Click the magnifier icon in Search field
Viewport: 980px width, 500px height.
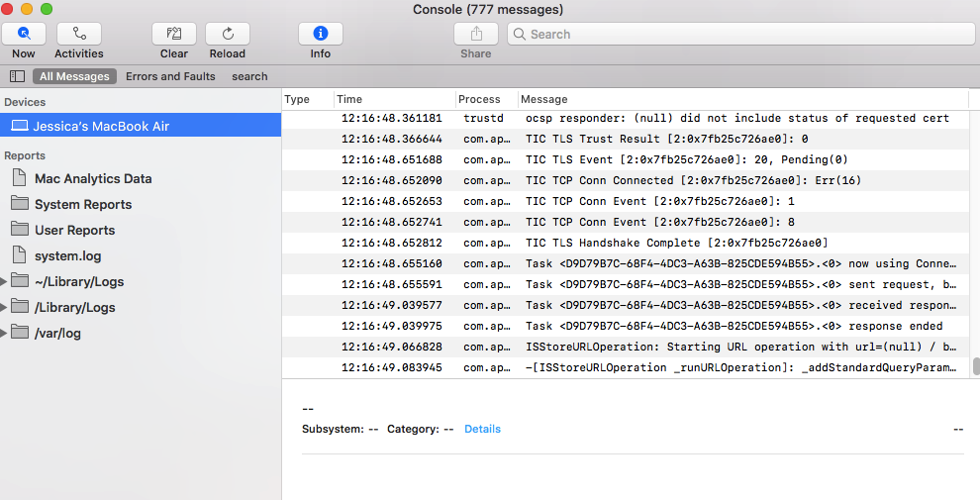point(520,34)
